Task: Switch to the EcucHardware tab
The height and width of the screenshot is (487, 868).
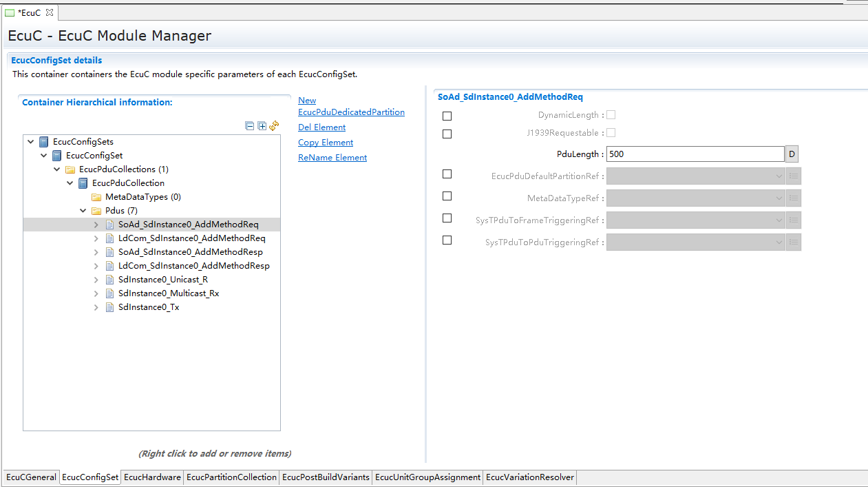Action: point(152,477)
